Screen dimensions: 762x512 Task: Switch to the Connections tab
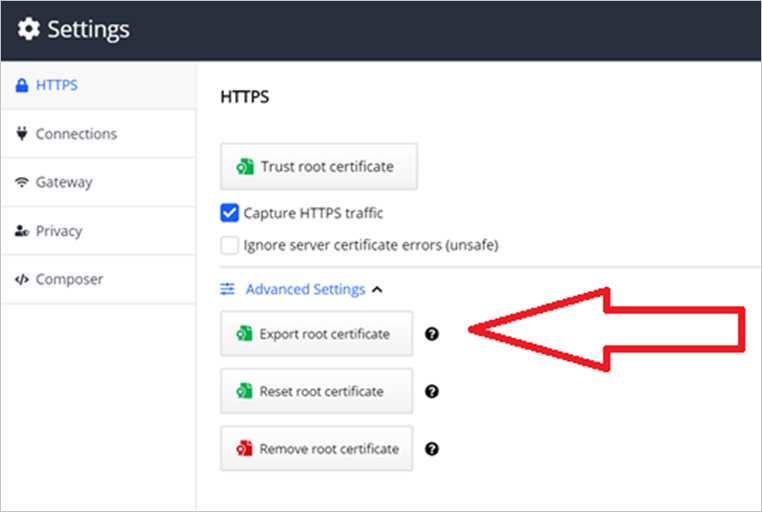click(x=99, y=134)
